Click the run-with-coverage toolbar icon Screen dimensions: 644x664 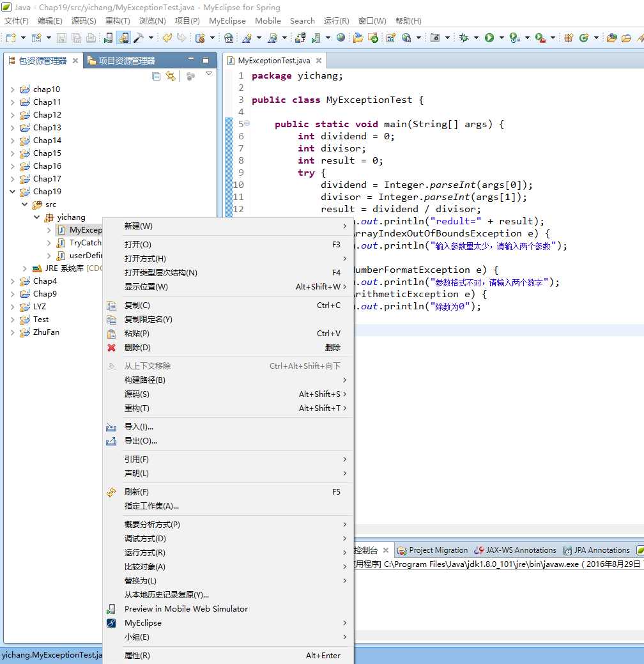tap(514, 38)
